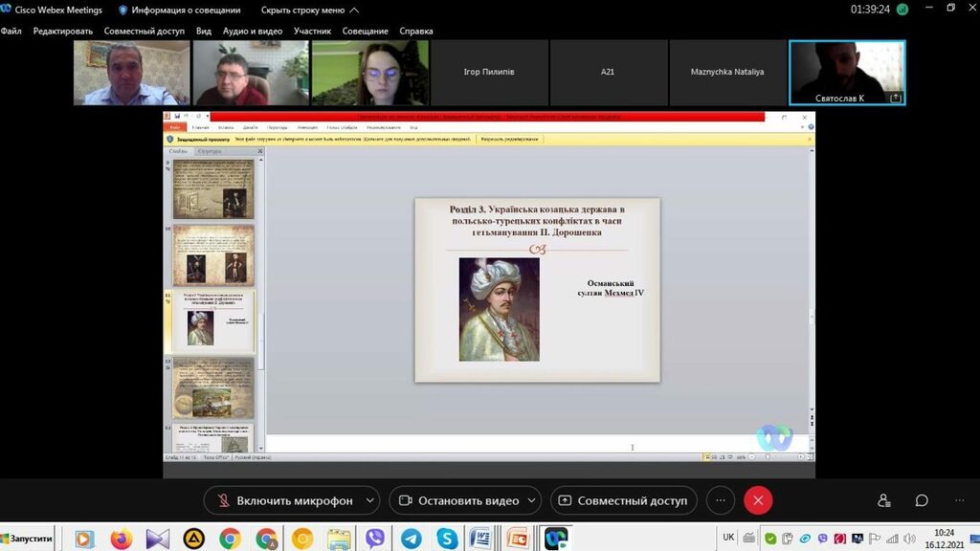Open Skype from the taskbar
Image resolution: width=980 pixels, height=551 pixels.
(x=446, y=539)
